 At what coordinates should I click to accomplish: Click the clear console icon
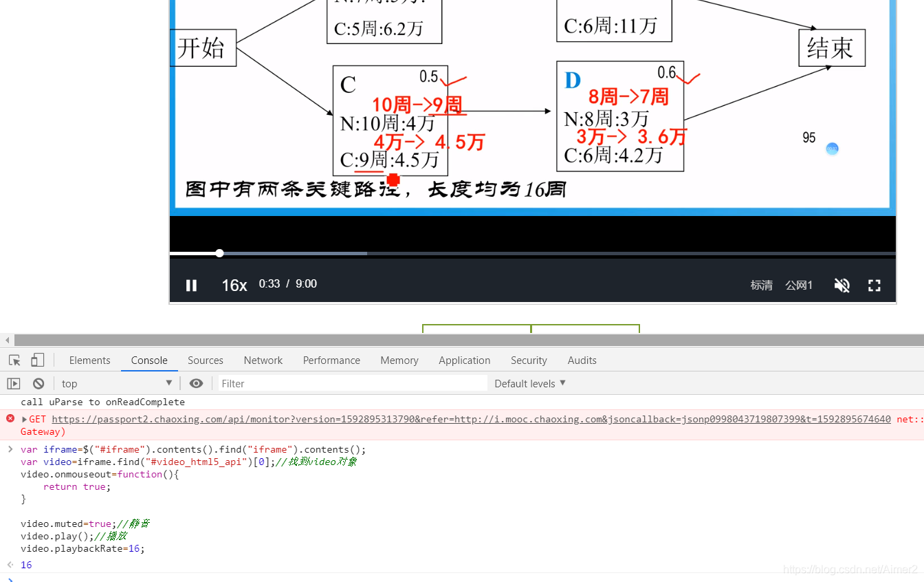[38, 383]
